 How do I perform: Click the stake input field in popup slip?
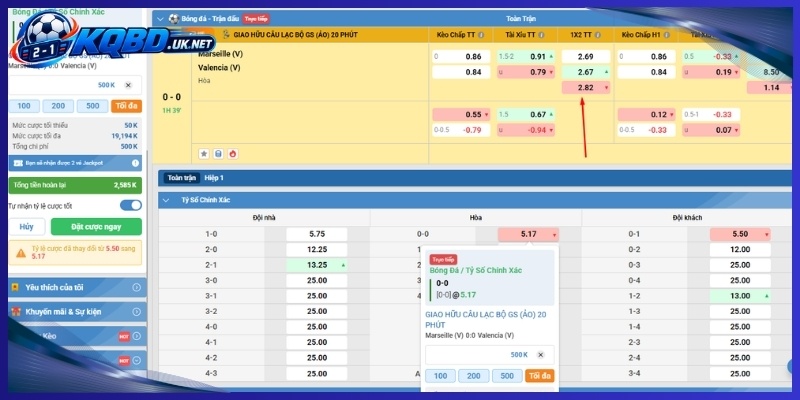coord(490,355)
